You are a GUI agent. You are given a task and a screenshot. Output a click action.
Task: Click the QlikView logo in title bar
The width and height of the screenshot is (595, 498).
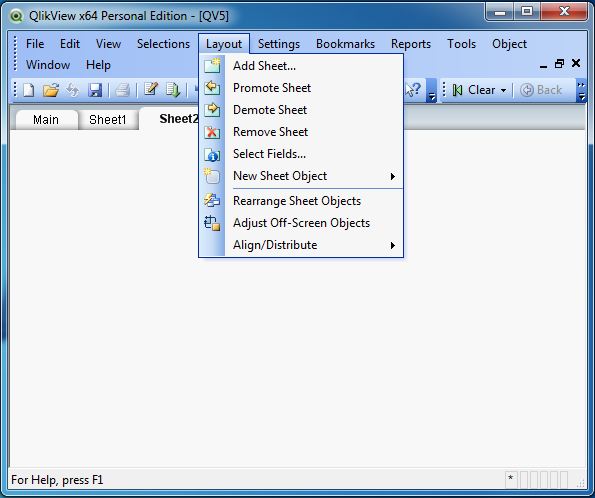coord(16,16)
